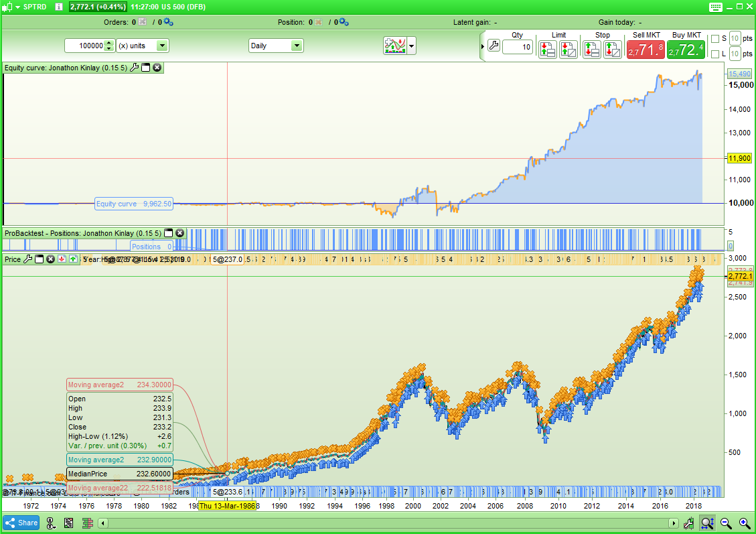The image size is (756, 534).
Task: Open Price panel wrench settings
Action: [27, 259]
